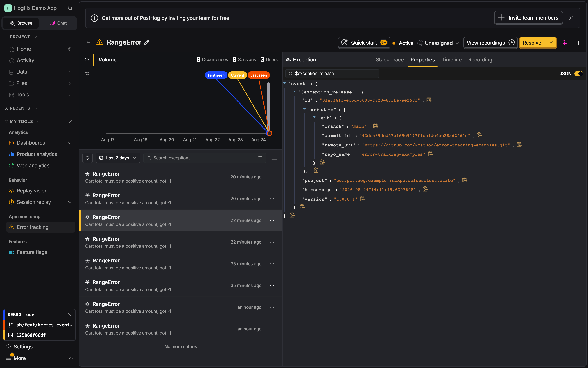
Task: Open Error tracking in the sidebar
Action: pyautogui.click(x=41, y=227)
